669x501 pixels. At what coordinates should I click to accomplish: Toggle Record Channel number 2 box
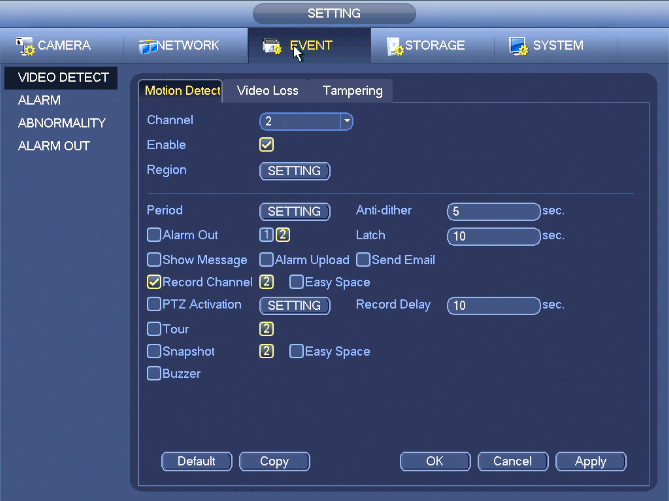tap(266, 282)
